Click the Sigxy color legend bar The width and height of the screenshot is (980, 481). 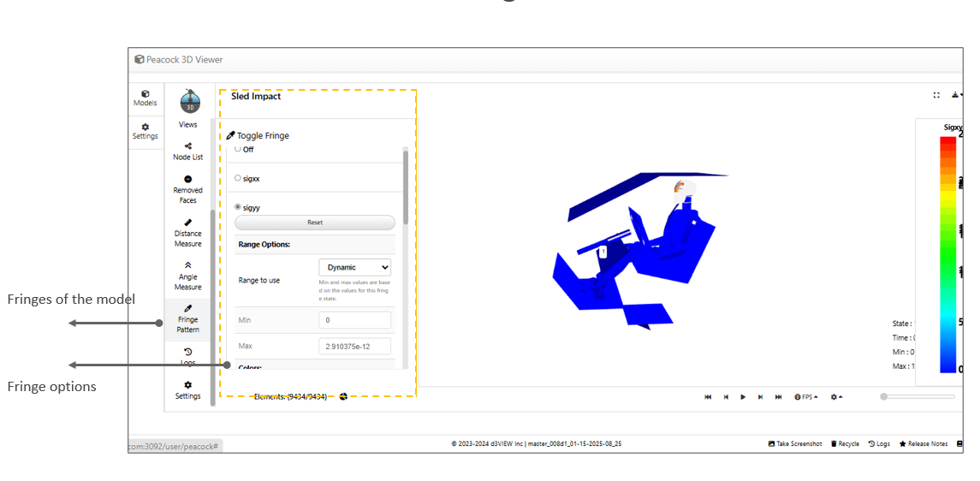(947, 255)
